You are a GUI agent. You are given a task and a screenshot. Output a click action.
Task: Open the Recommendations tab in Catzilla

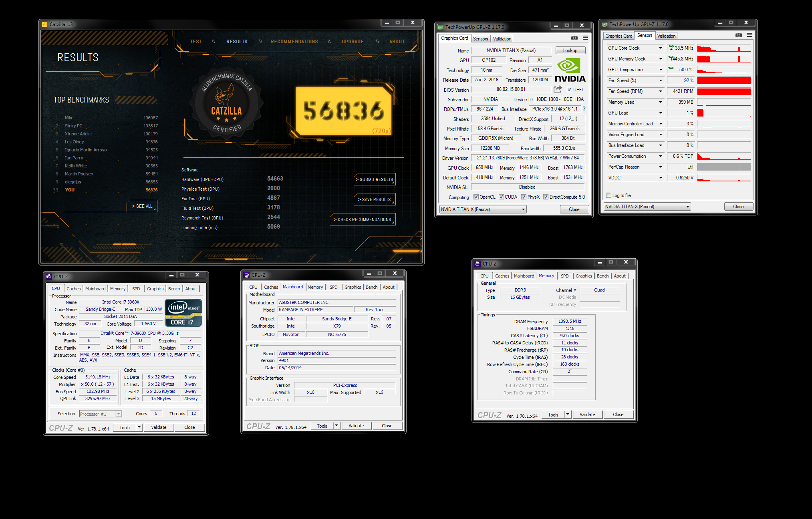[294, 42]
